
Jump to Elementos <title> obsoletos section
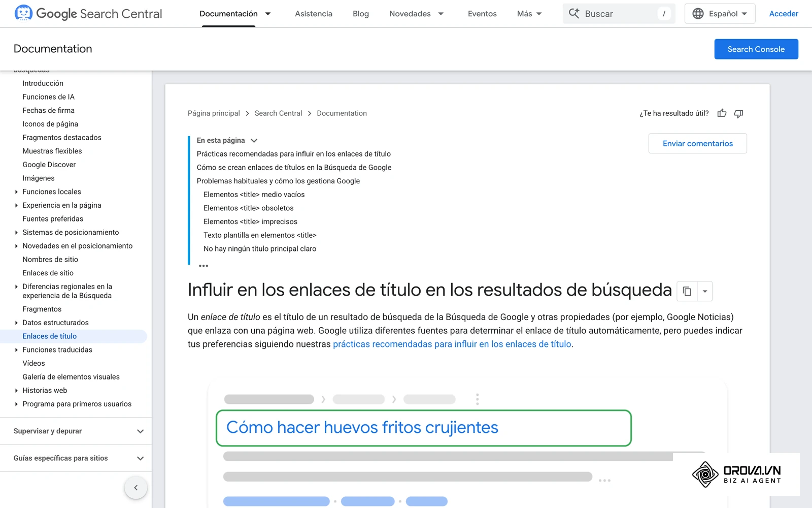(x=249, y=208)
